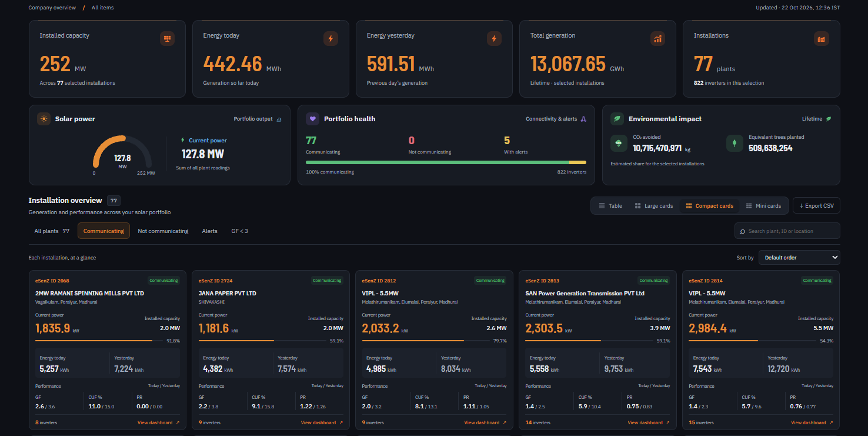868x436 pixels.
Task: Switch to Large cards view
Action: [653, 206]
